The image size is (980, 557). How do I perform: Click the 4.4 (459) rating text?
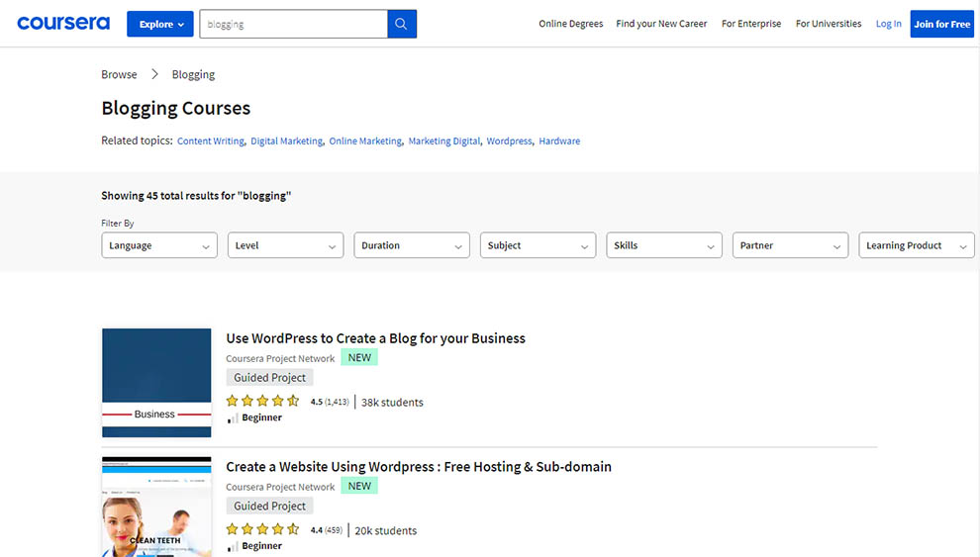click(x=327, y=530)
